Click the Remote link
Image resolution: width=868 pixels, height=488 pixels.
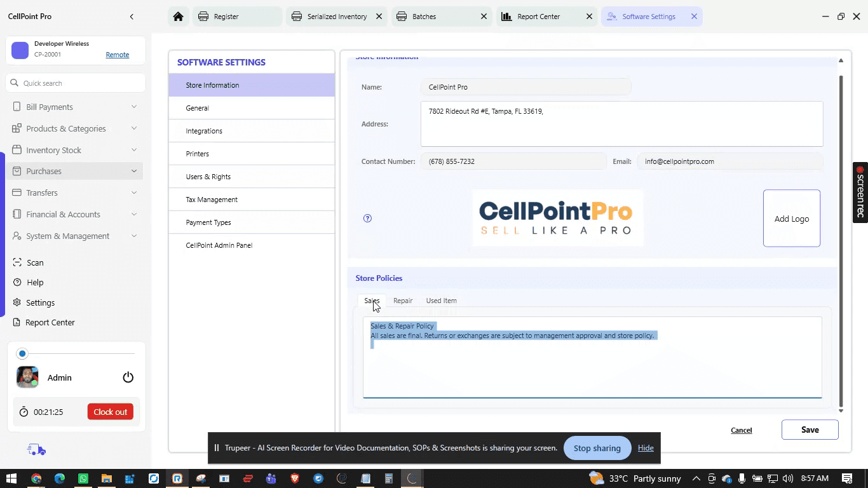[x=118, y=55]
